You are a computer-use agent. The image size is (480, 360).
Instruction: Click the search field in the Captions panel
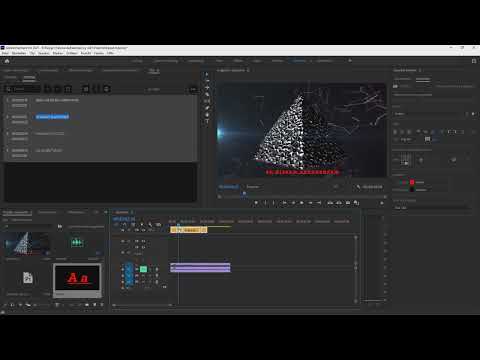[23, 89]
